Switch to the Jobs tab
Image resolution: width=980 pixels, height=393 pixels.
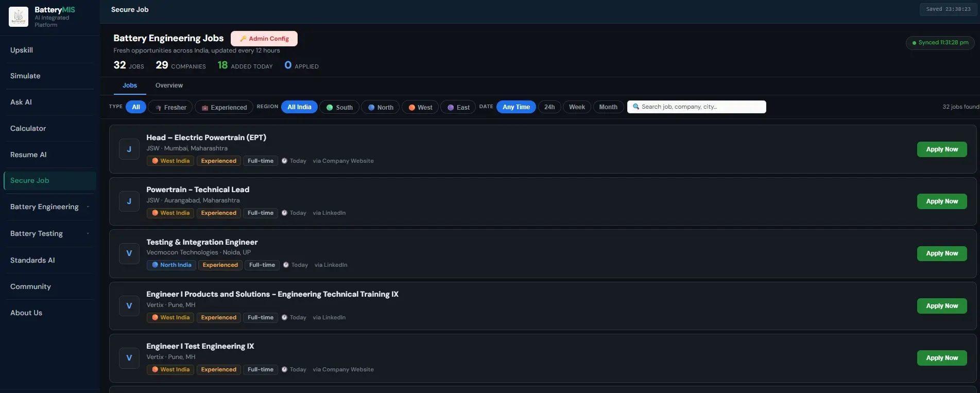coord(130,86)
